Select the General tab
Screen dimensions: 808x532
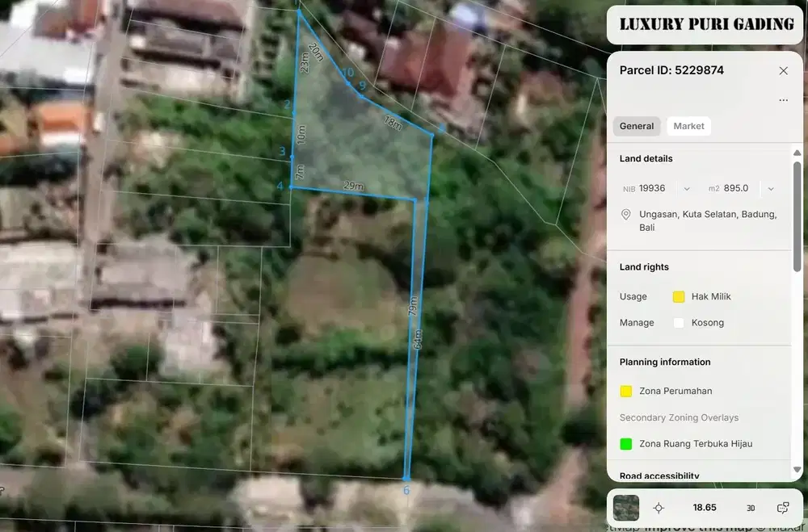point(637,126)
